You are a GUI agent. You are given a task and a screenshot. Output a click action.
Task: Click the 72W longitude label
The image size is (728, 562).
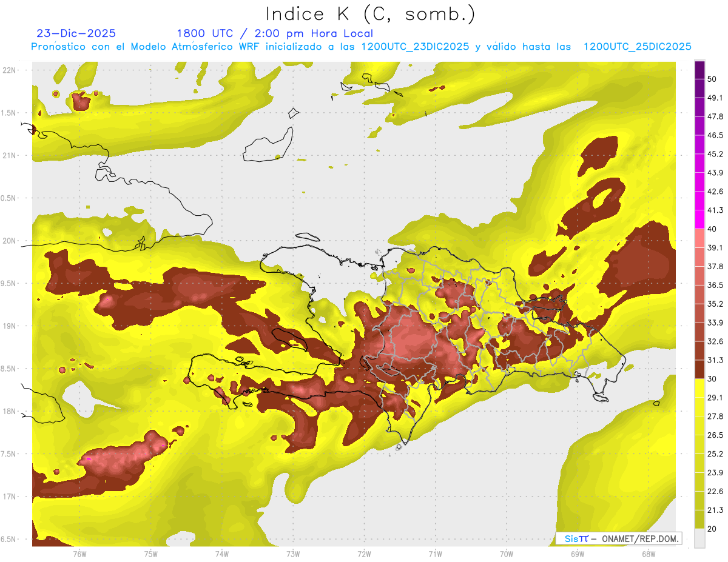tap(364, 554)
